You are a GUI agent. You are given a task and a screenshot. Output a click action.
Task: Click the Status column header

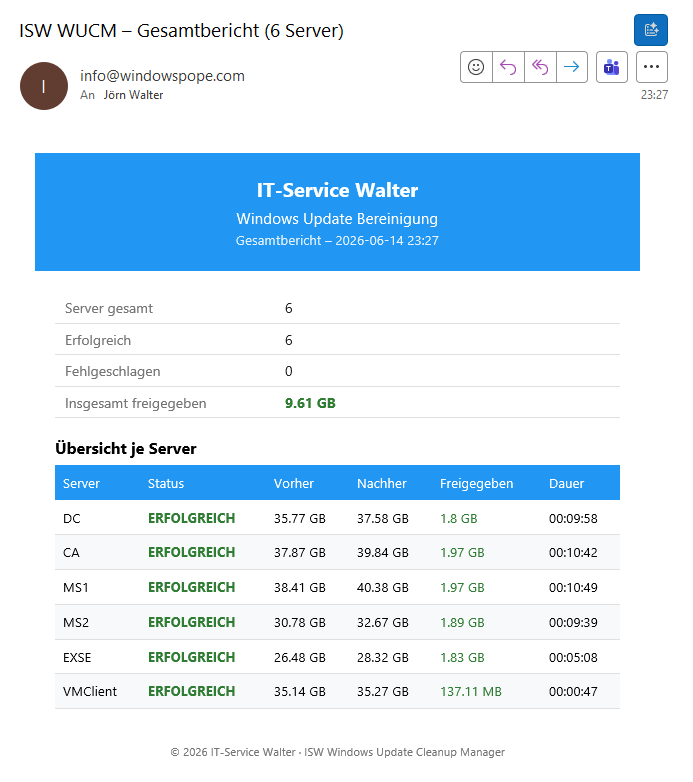click(x=166, y=483)
